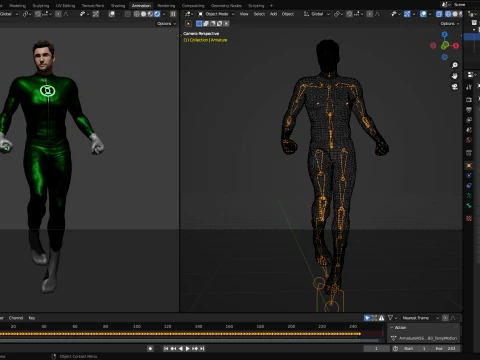Toggle overlays in right viewport header

point(423,14)
